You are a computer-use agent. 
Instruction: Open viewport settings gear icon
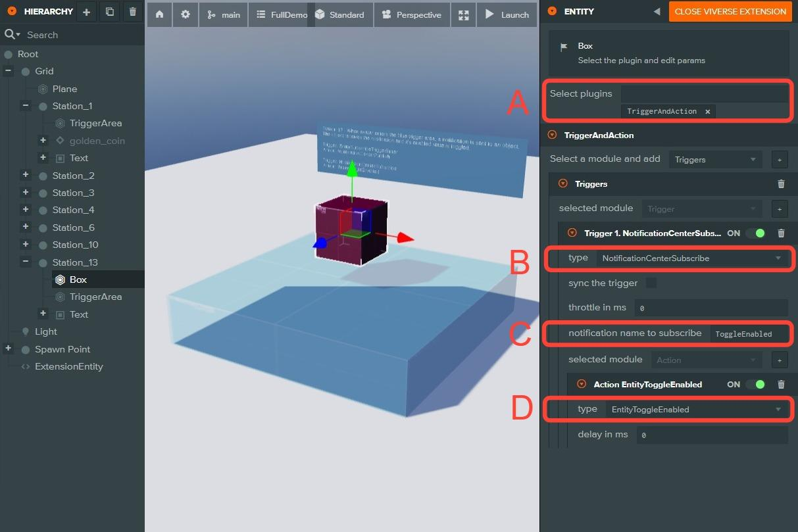click(x=186, y=14)
